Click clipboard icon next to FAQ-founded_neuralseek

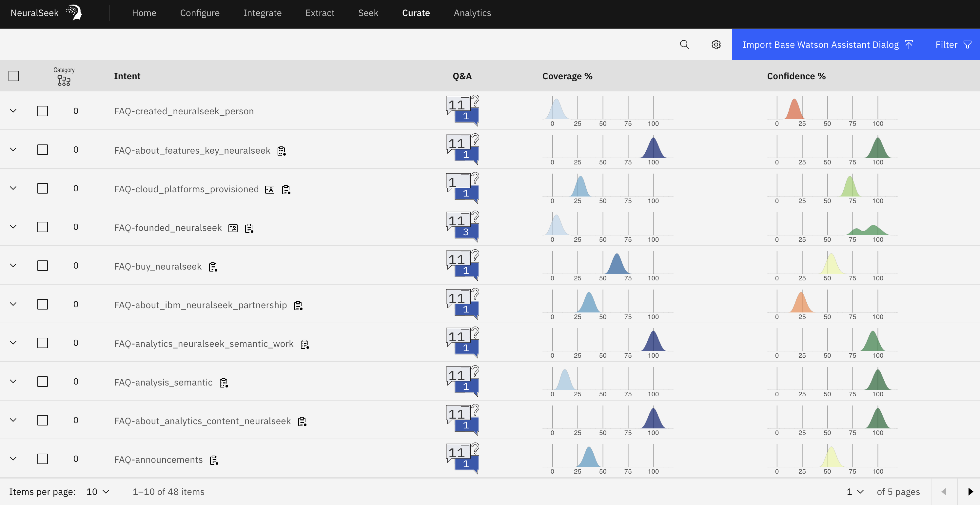(249, 229)
